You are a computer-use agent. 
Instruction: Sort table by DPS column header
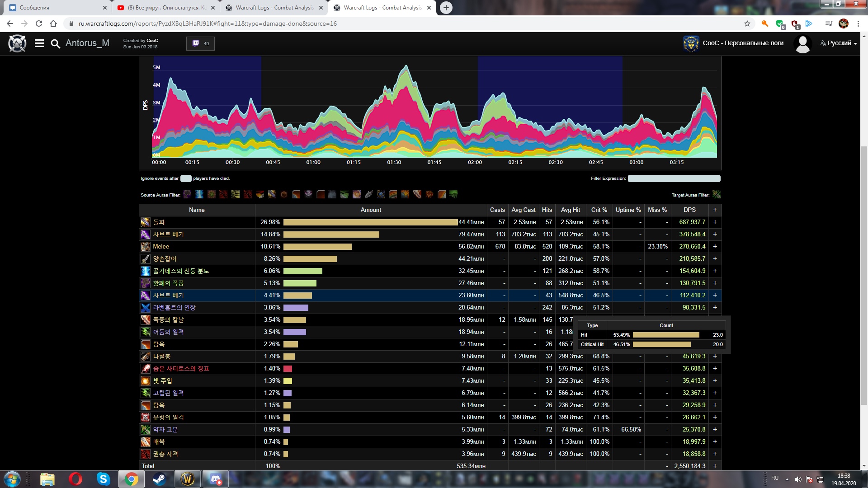pyautogui.click(x=689, y=210)
